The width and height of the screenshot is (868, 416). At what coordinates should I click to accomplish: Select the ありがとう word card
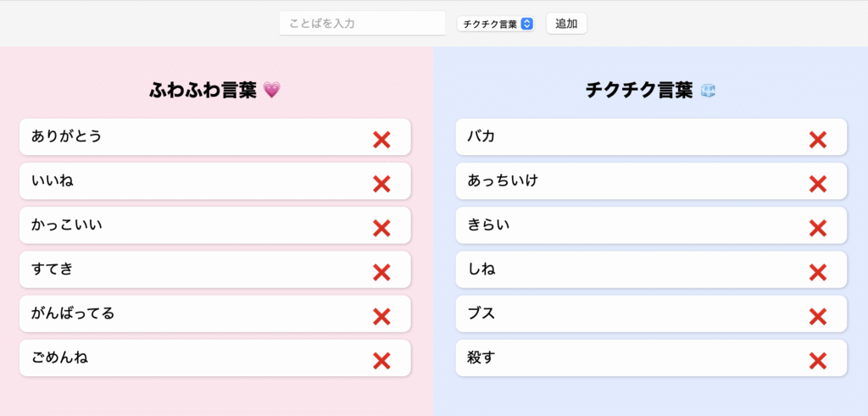point(186,136)
